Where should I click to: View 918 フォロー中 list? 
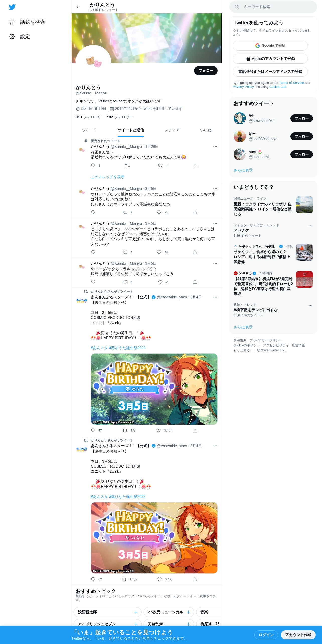point(89,117)
